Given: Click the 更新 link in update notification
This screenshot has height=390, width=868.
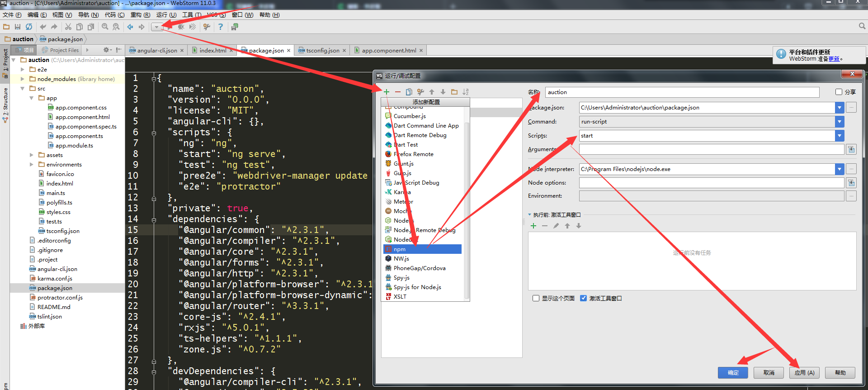Looking at the screenshot, I should pyautogui.click(x=834, y=59).
